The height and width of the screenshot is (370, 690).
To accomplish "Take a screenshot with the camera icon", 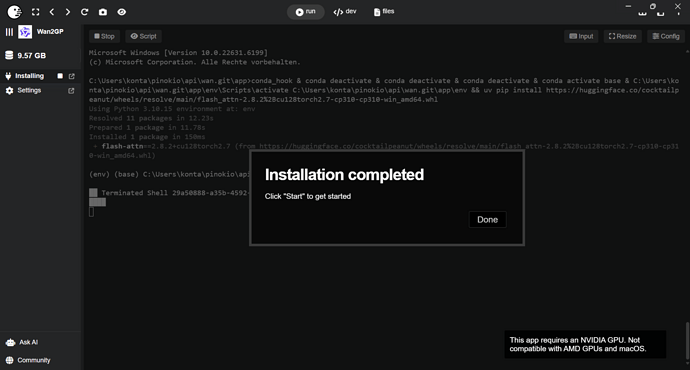I will pos(103,12).
